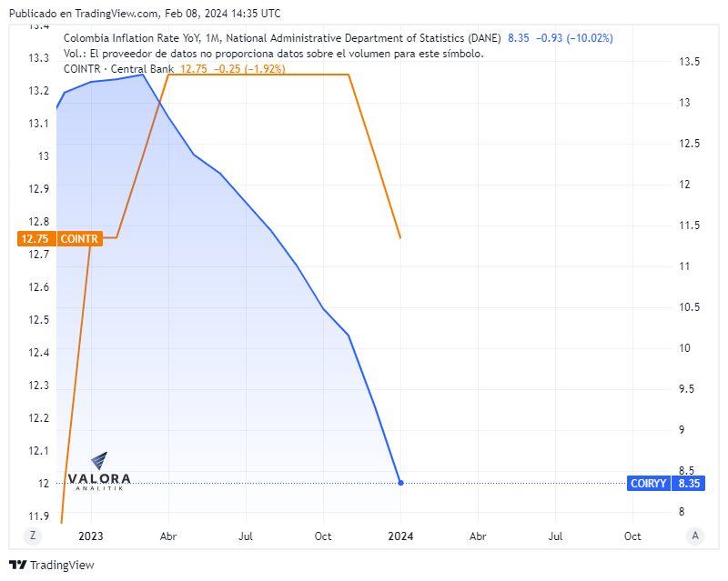This screenshot has height=581, width=728.
Task: Click the 8.35 current price tag
Action: coord(689,483)
